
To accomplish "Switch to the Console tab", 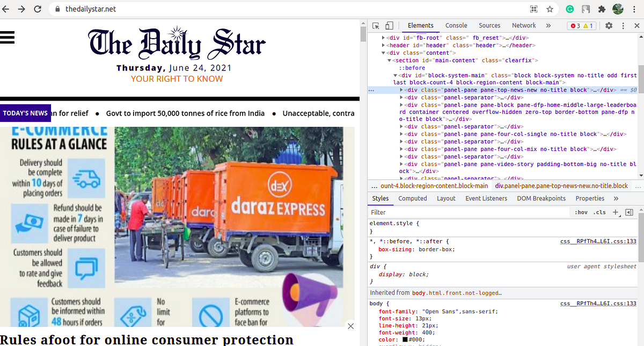I will pyautogui.click(x=456, y=25).
